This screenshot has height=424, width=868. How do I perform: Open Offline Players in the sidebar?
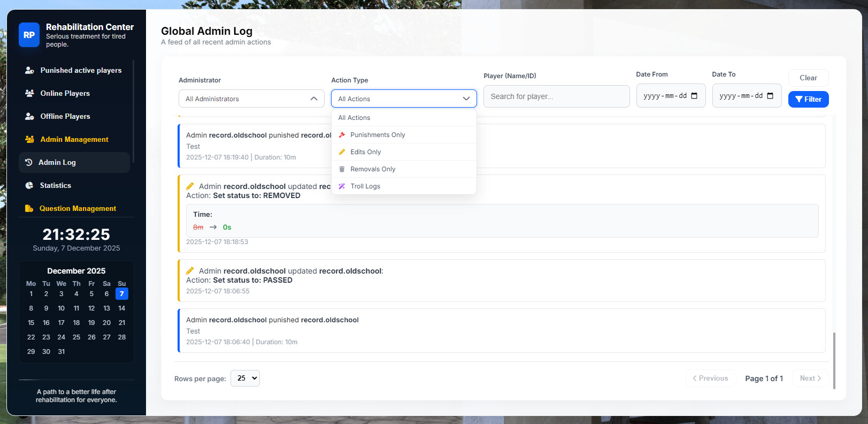tap(65, 116)
